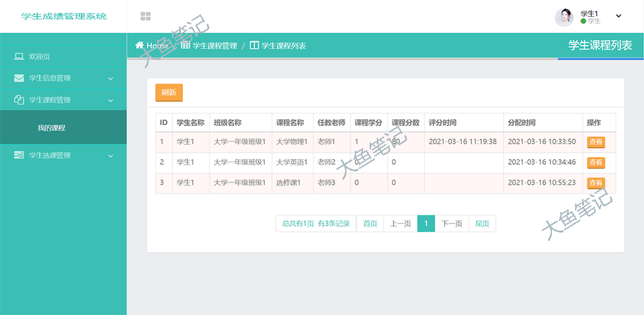Click the green 学生 role status
The height and width of the screenshot is (315, 644).
[591, 21]
